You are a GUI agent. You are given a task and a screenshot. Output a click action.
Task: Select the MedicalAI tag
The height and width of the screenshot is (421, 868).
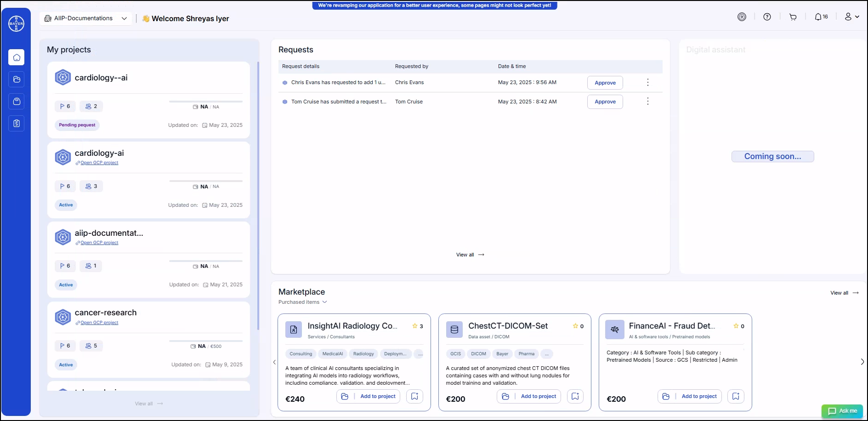[333, 354]
